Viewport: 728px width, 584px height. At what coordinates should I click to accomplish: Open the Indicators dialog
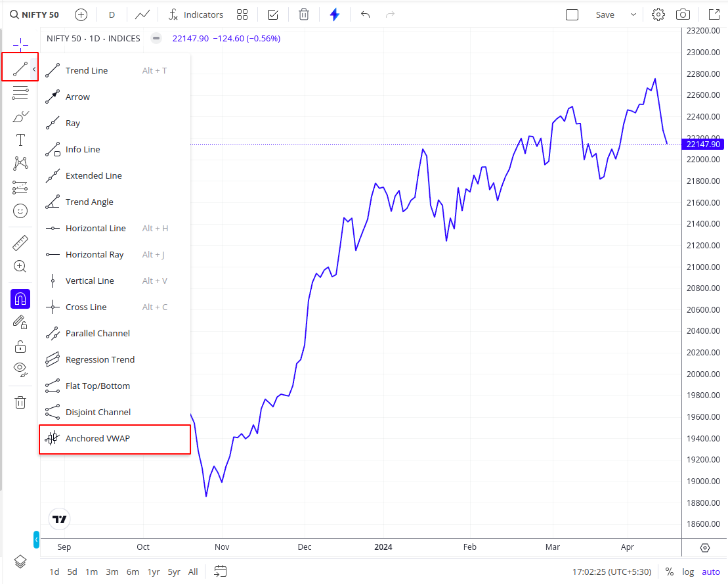[x=196, y=15]
